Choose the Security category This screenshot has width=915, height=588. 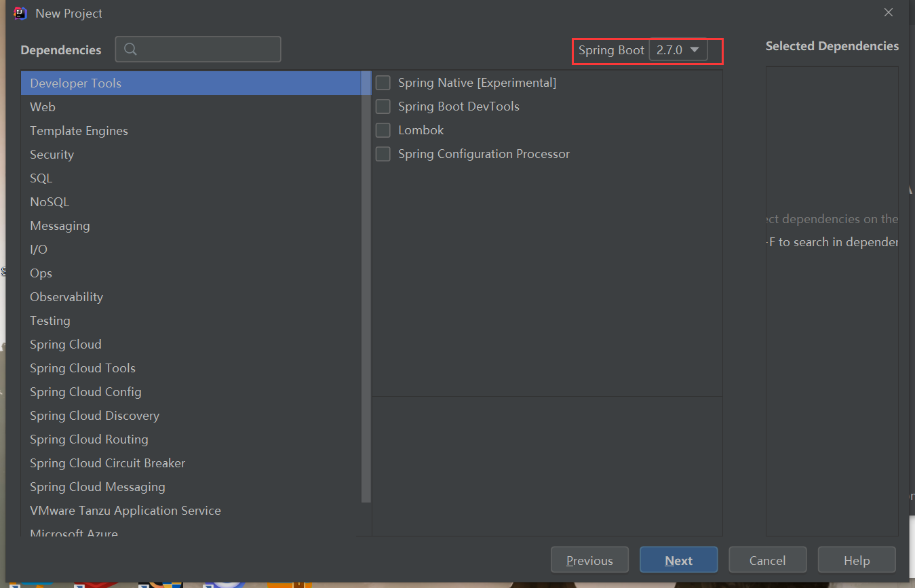52,155
